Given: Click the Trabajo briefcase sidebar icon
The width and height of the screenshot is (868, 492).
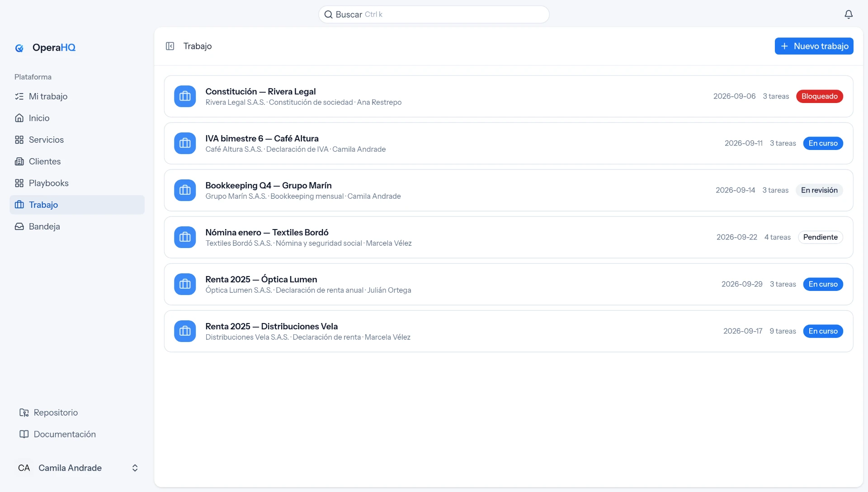Looking at the screenshot, I should tap(19, 205).
